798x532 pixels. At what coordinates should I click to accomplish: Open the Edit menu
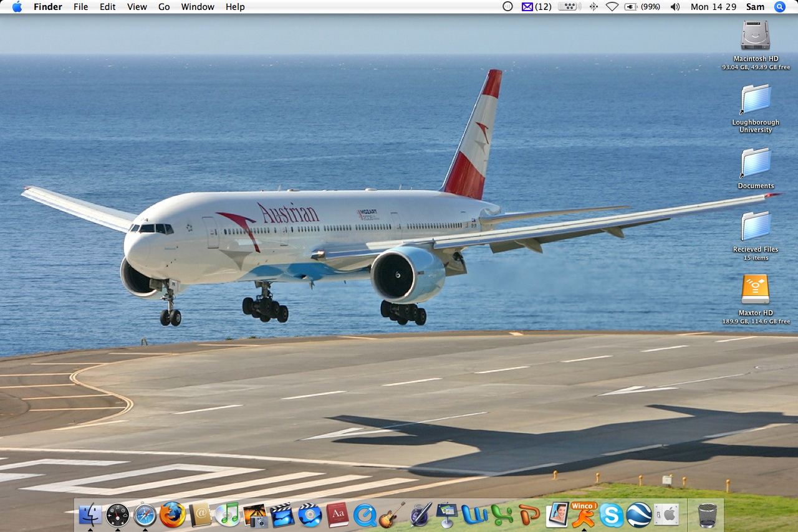(x=108, y=7)
